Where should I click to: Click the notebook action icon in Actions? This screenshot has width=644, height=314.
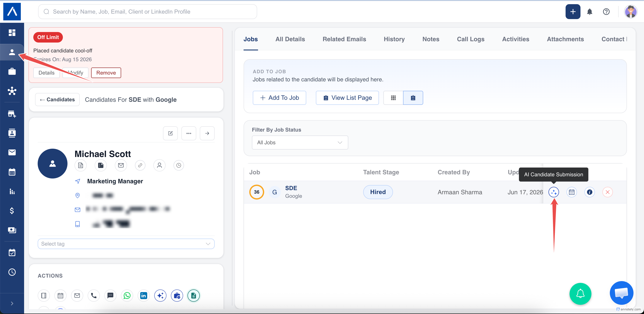44,296
